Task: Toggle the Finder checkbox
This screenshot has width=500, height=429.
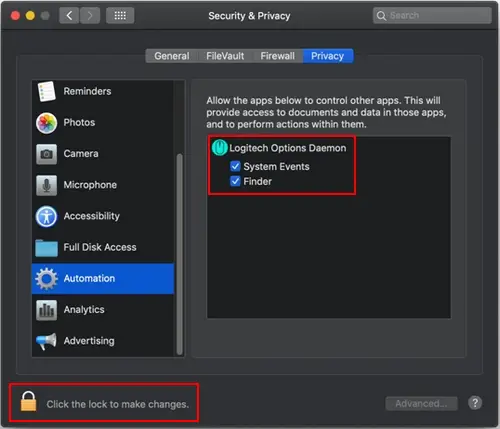Action: (x=235, y=181)
